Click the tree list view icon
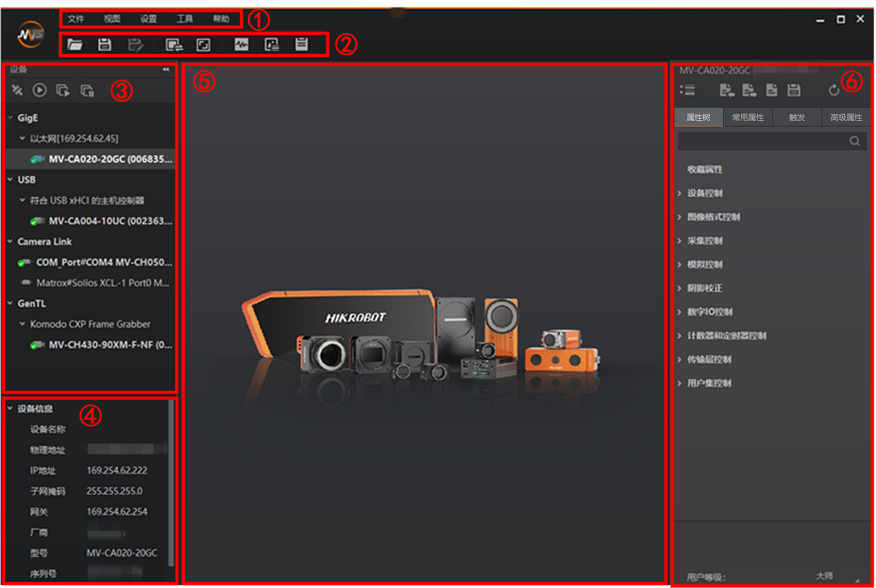Viewport: 876px width, 588px height. point(688,90)
